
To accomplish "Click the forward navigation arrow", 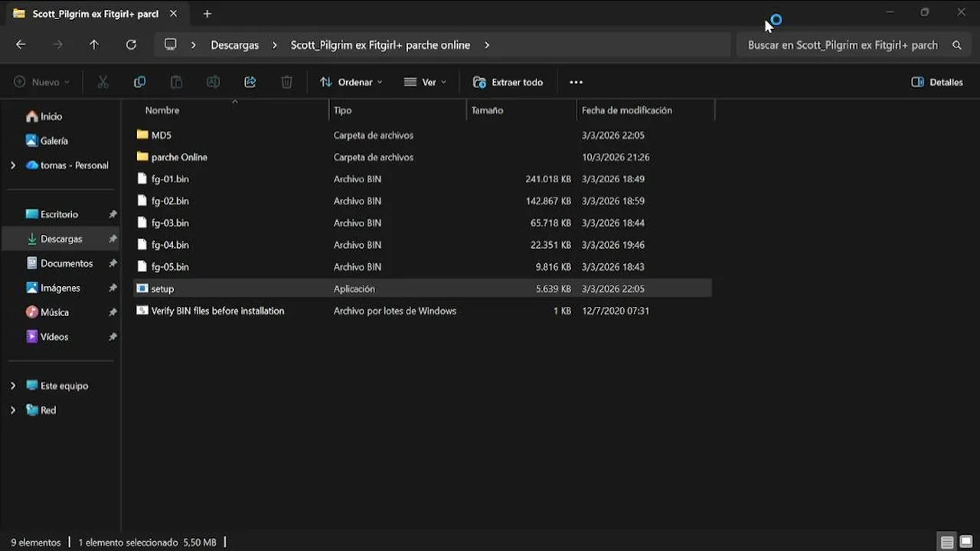I will (57, 44).
